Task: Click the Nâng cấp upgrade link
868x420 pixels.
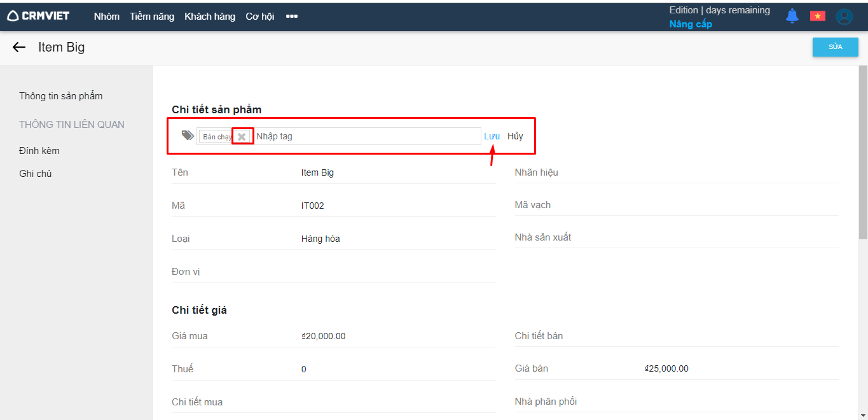Action: tap(691, 24)
